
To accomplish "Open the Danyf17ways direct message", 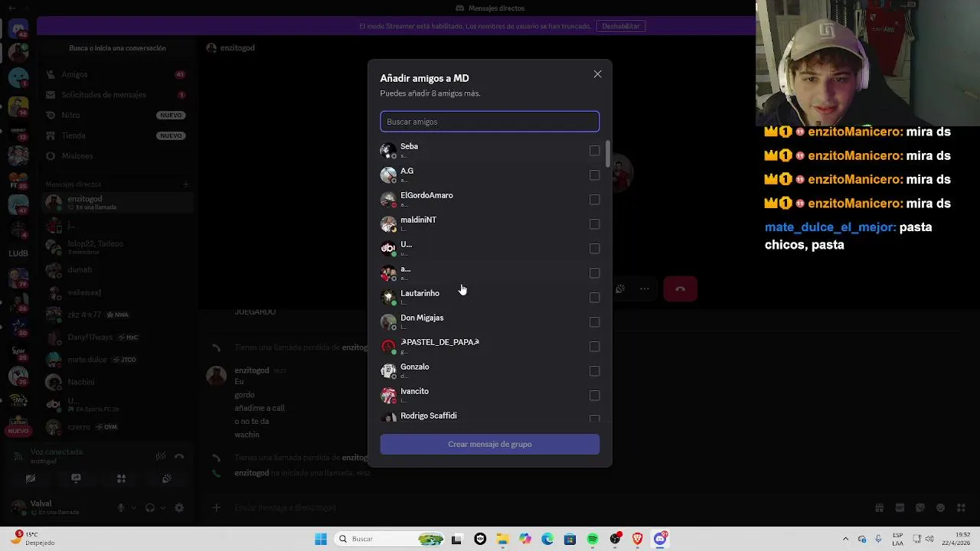I will coord(116,337).
